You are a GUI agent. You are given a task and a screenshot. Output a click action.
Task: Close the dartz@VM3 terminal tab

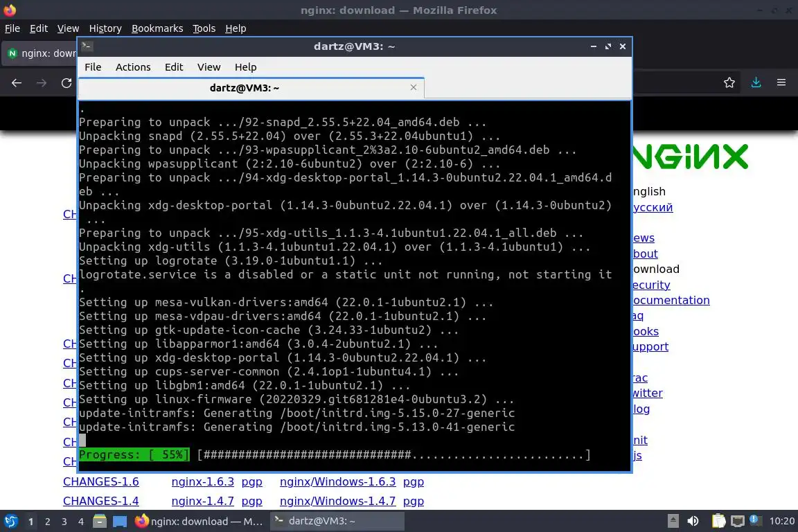[x=414, y=87]
